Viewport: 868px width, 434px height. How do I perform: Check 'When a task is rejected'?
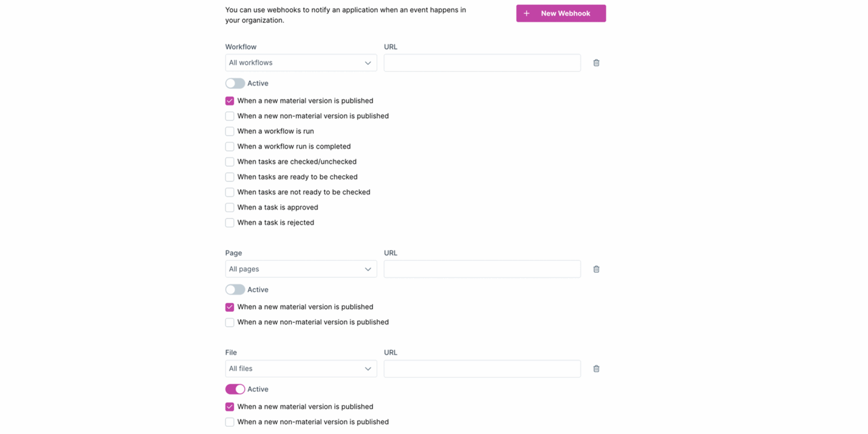tap(229, 223)
